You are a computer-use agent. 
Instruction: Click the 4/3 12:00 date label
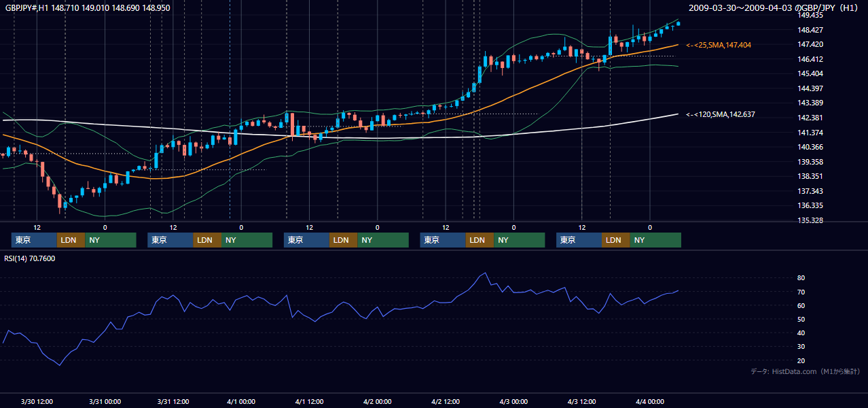click(582, 401)
